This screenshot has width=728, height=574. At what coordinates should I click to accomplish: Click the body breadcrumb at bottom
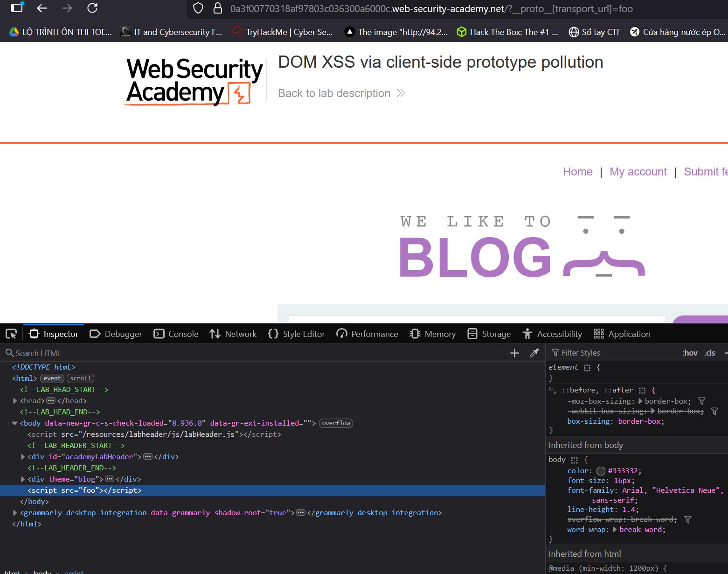click(42, 572)
